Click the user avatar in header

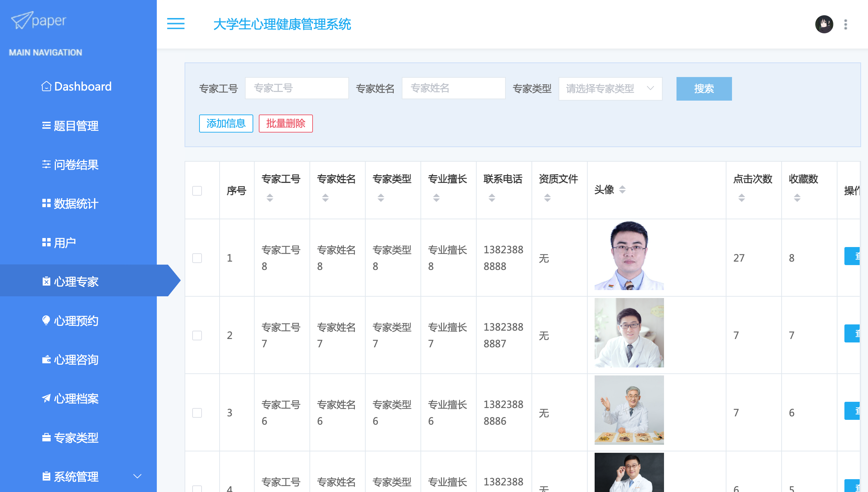pos(824,24)
